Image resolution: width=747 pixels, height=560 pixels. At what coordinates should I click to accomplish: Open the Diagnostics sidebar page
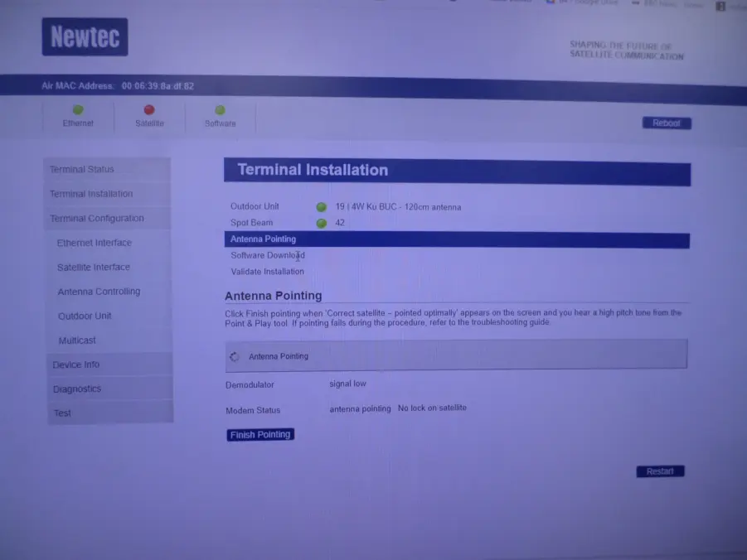(77, 389)
